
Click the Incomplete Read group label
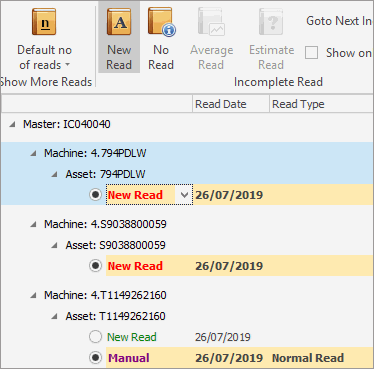pos(278,82)
